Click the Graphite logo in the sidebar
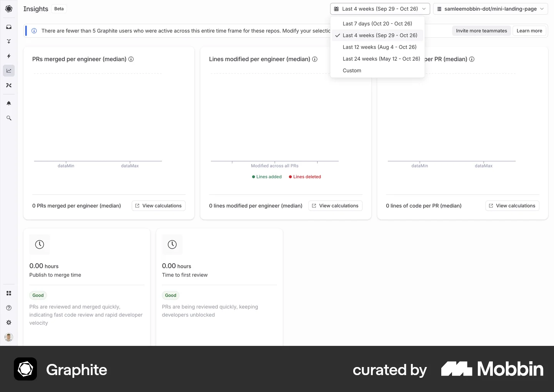The height and width of the screenshot is (392, 554). pyautogui.click(x=9, y=9)
